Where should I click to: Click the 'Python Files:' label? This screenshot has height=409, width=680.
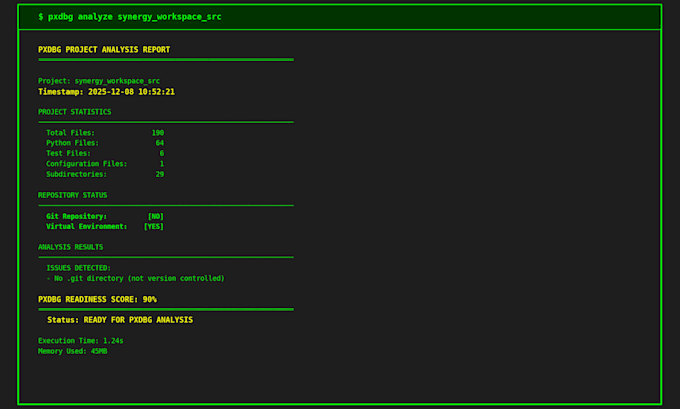(72, 143)
